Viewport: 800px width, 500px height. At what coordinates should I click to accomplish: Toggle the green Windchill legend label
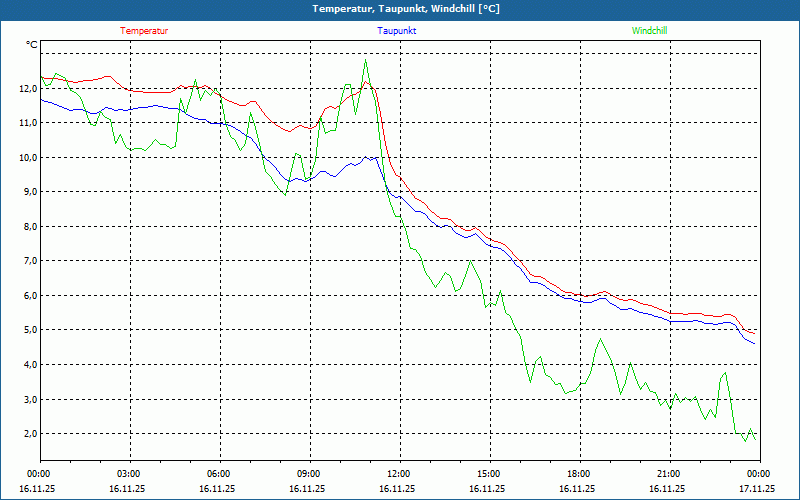(x=649, y=31)
